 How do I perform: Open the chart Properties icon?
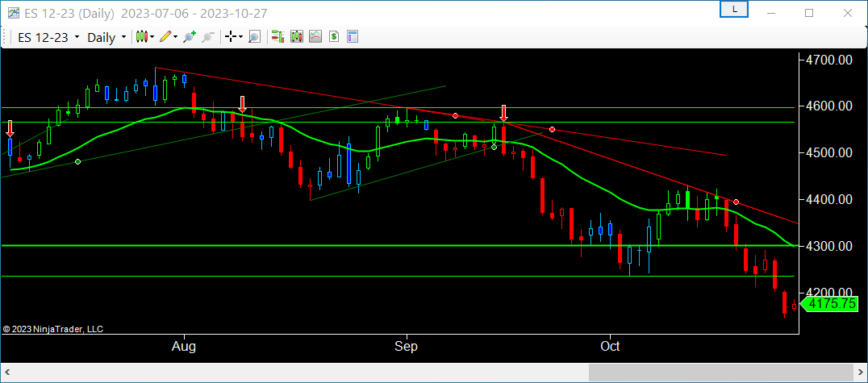[x=353, y=37]
